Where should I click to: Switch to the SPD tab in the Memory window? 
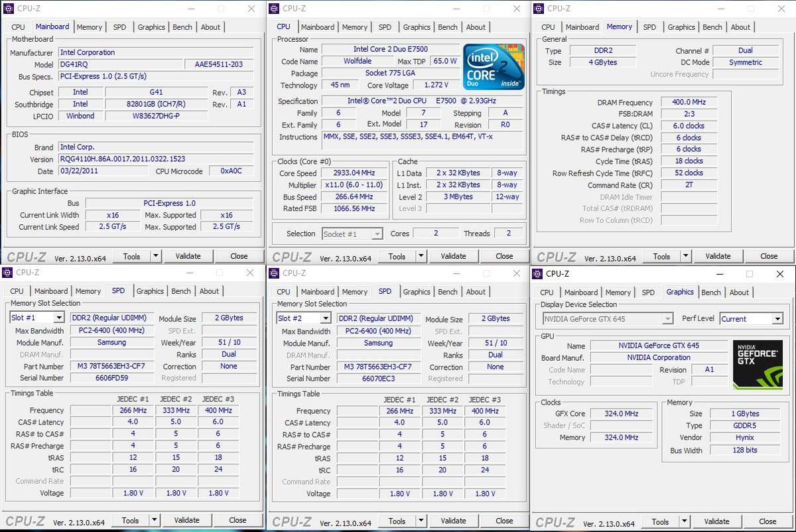650,27
